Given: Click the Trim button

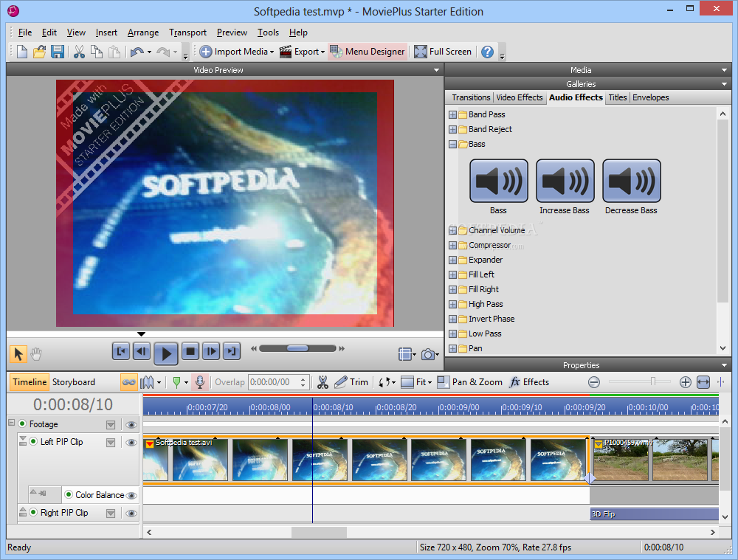Looking at the screenshot, I should (x=351, y=382).
